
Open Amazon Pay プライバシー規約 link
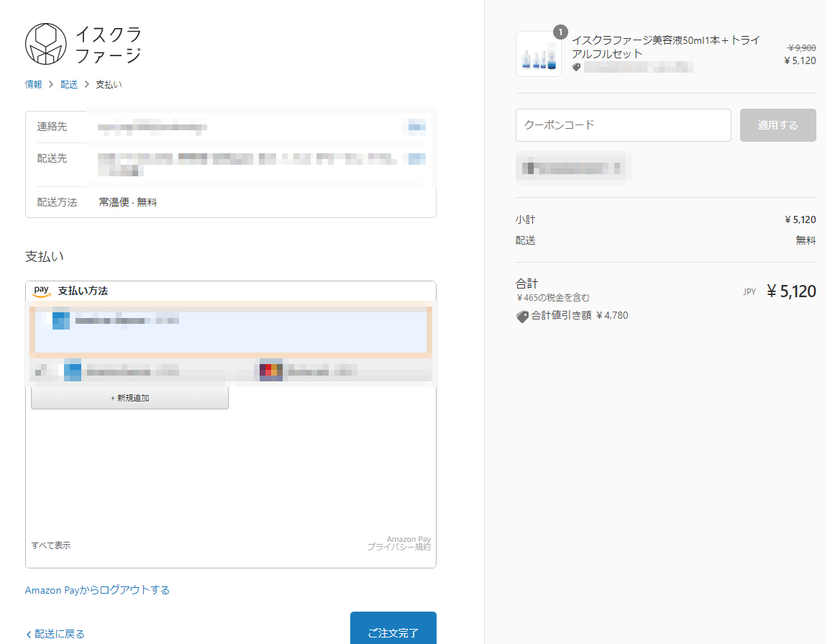(x=398, y=543)
